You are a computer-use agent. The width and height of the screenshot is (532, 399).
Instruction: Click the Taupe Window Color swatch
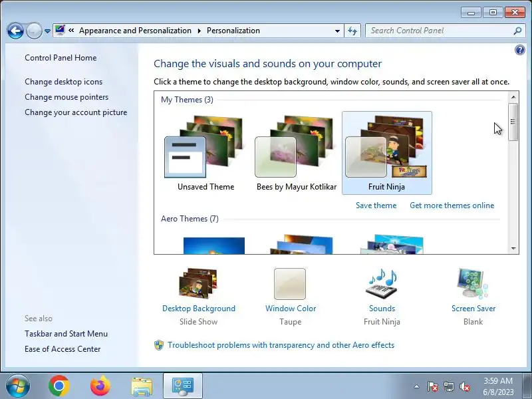tap(290, 284)
